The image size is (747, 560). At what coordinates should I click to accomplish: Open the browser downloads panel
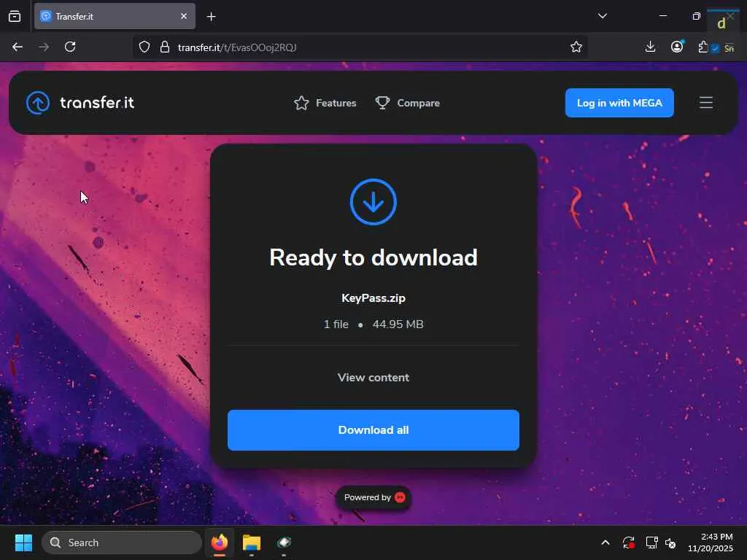[650, 47]
